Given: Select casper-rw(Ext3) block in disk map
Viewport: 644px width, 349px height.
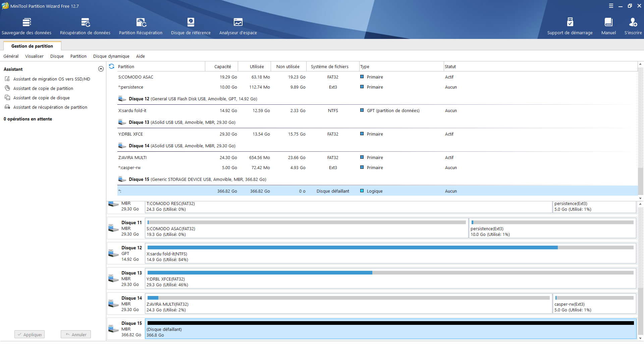Looking at the screenshot, I should [x=594, y=304].
